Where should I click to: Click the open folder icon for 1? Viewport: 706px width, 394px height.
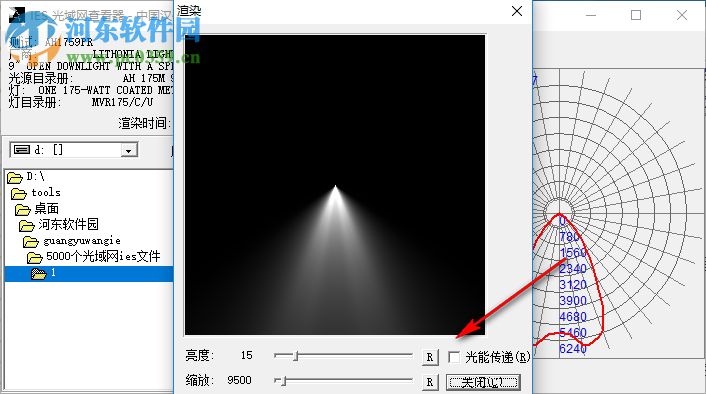pos(39,274)
